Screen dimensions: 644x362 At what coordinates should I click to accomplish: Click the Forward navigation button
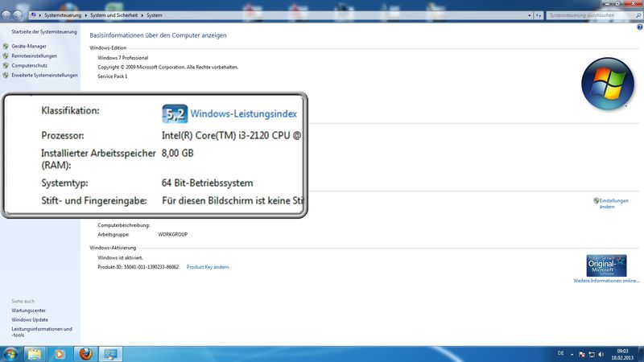tap(18, 15)
